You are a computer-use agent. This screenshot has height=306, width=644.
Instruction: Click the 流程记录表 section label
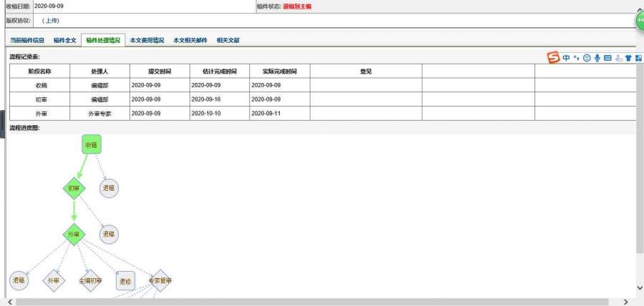pyautogui.click(x=25, y=56)
